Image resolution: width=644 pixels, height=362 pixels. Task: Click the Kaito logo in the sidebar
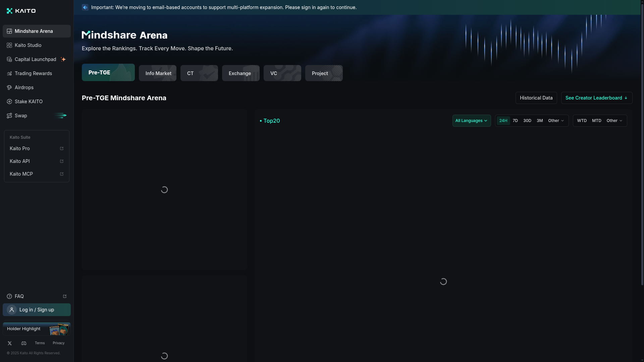(21, 11)
